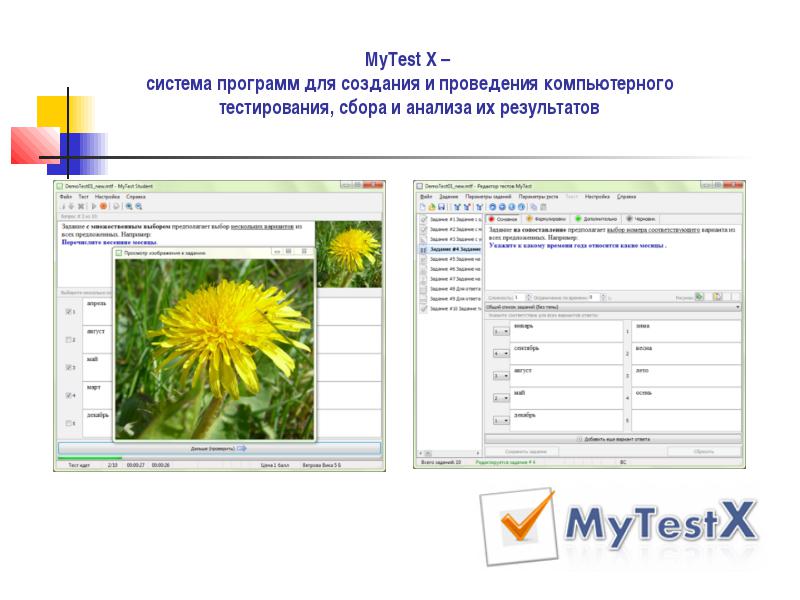Screen dimensions: 800x600
Task: Click the green test progress bar in MyTest Student
Action: (90, 458)
